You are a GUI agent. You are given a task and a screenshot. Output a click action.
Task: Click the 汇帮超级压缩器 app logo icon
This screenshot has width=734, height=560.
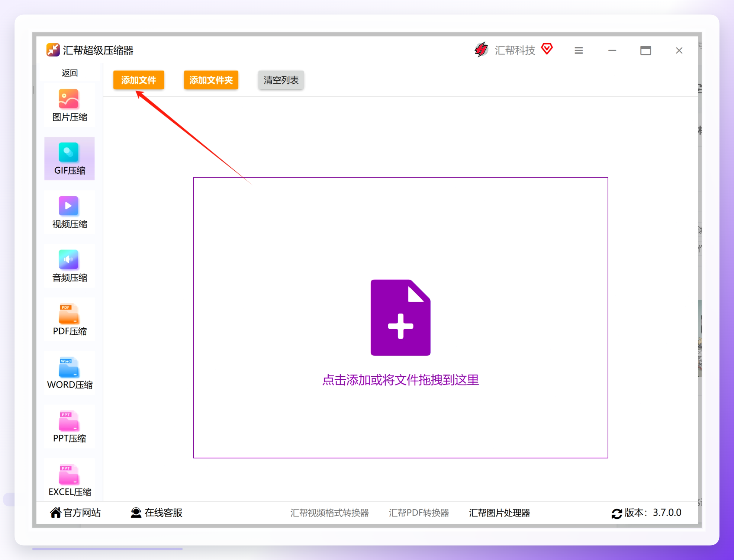click(53, 50)
